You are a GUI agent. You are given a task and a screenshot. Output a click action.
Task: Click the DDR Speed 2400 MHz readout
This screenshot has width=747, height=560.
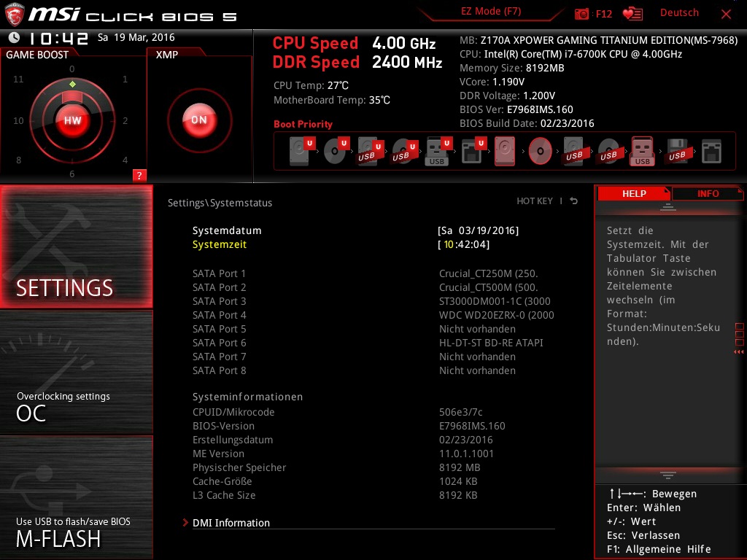[x=357, y=62]
